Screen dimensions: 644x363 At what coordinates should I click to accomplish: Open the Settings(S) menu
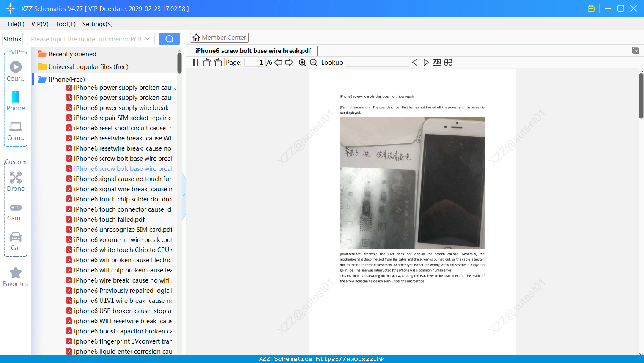click(98, 24)
